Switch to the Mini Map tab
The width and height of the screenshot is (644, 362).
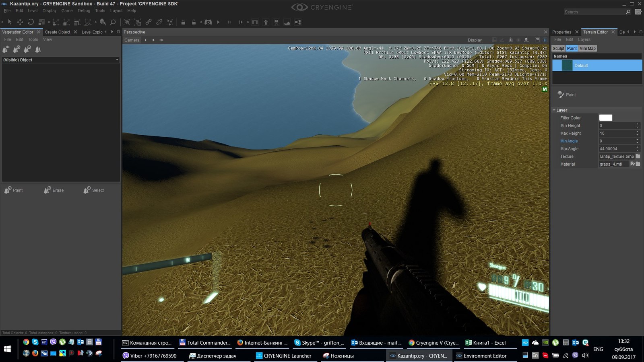click(587, 48)
